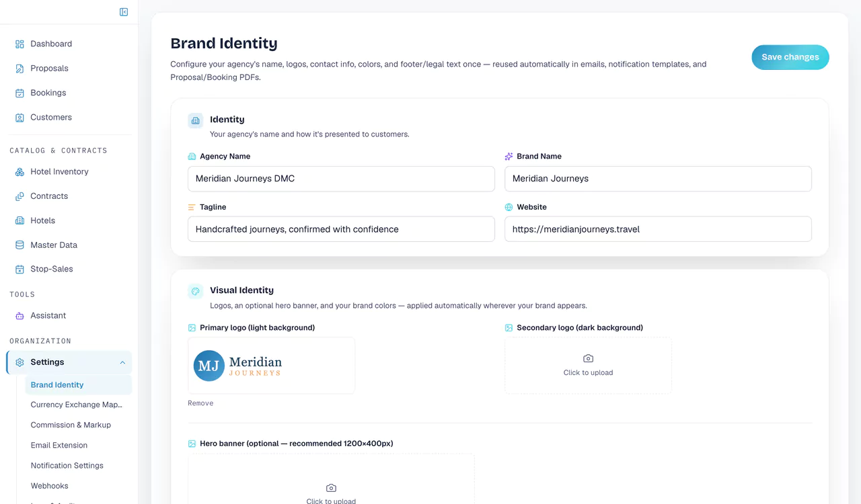Click the Proposals document icon
This screenshot has width=861, height=504.
(20, 69)
